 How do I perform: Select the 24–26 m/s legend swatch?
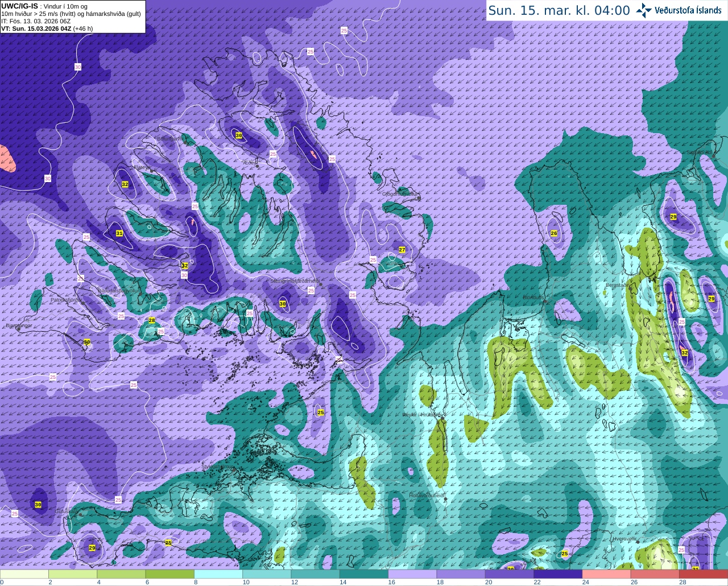[606, 573]
